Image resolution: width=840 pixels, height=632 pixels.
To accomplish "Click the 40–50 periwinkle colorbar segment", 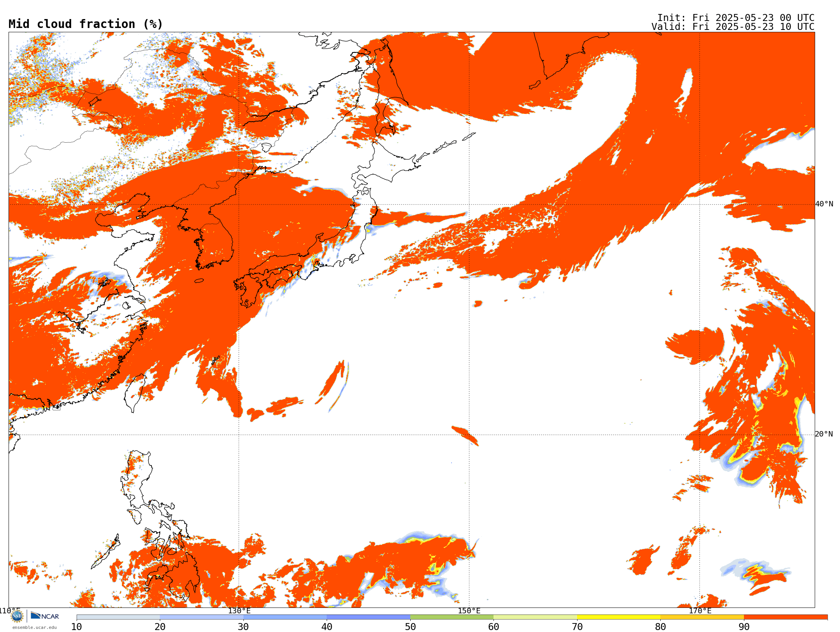I will click(368, 617).
